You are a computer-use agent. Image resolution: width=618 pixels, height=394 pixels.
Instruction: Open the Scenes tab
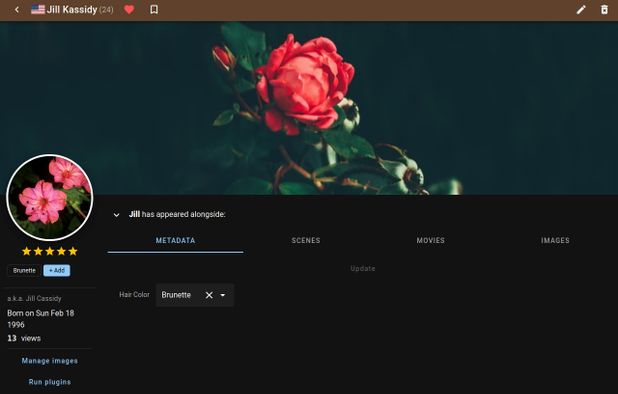(x=306, y=240)
